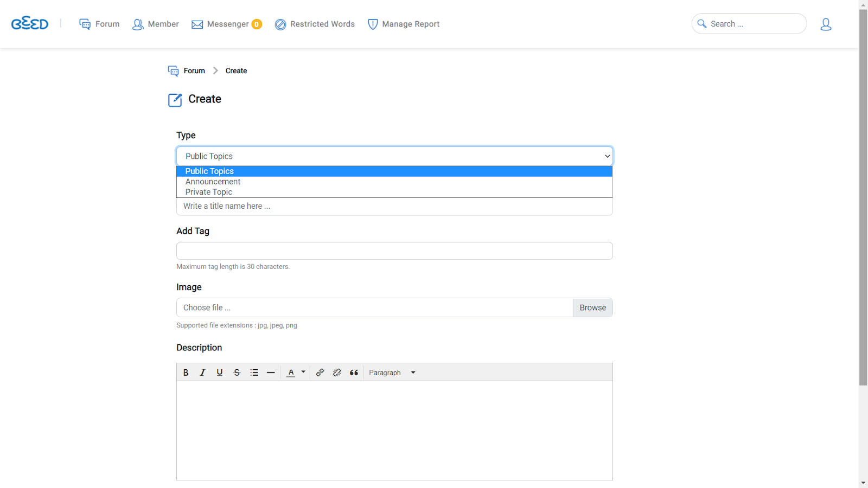Select the Private Topic option
Image resolution: width=868 pixels, height=488 pixels.
(x=209, y=192)
